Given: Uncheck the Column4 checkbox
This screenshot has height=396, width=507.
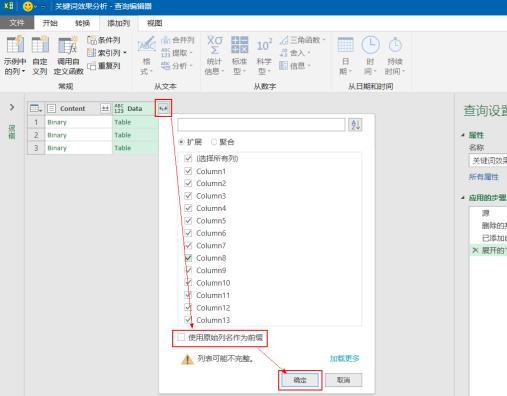Looking at the screenshot, I should pos(188,208).
